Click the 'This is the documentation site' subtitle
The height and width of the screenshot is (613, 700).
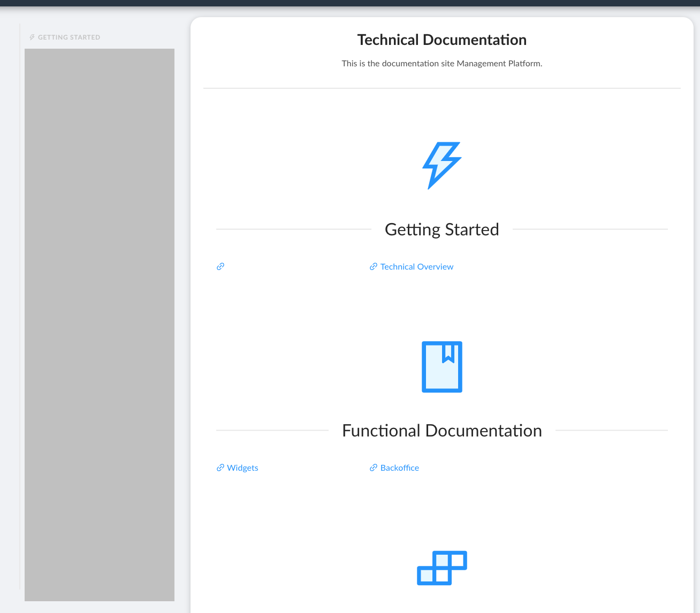(442, 63)
